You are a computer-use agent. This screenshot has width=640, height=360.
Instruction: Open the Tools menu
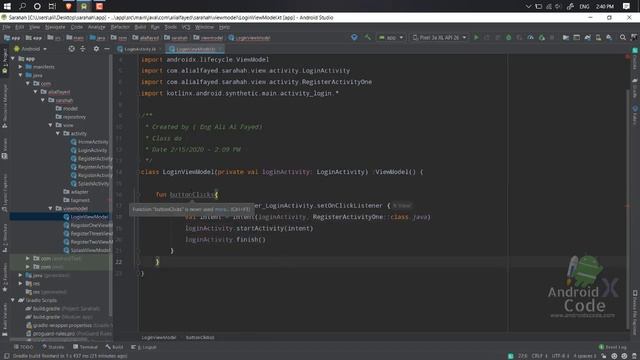(171, 27)
